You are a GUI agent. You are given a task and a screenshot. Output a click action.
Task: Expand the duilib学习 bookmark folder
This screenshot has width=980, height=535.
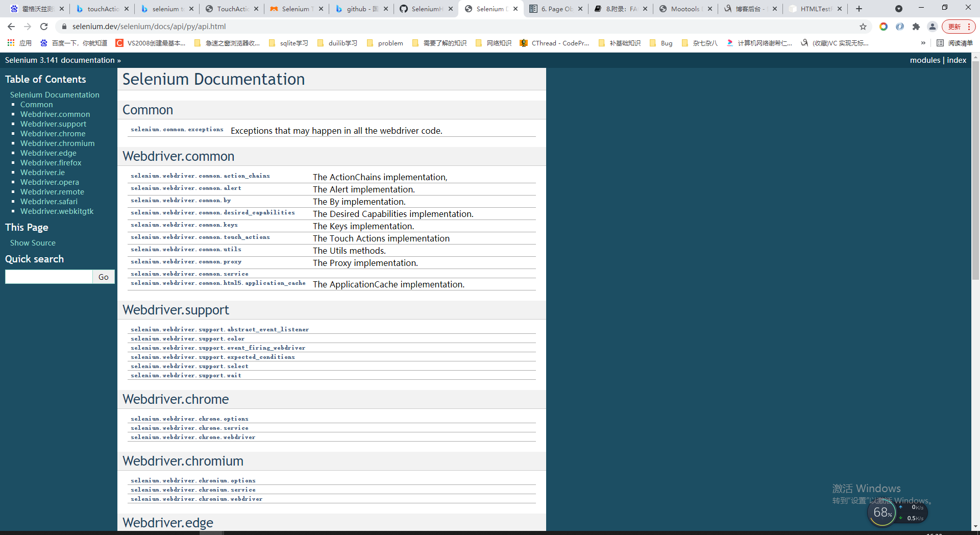tap(337, 43)
